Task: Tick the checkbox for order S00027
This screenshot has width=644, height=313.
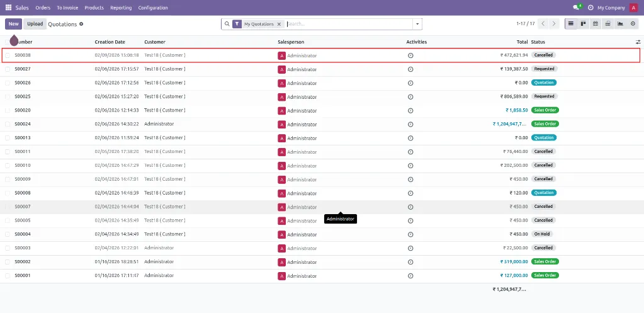Action: coord(8,69)
